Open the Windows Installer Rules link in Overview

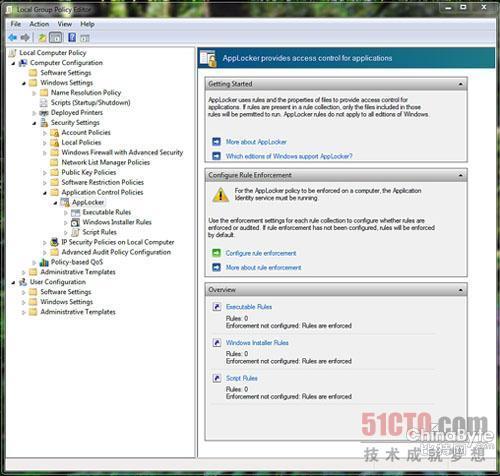coord(257,342)
